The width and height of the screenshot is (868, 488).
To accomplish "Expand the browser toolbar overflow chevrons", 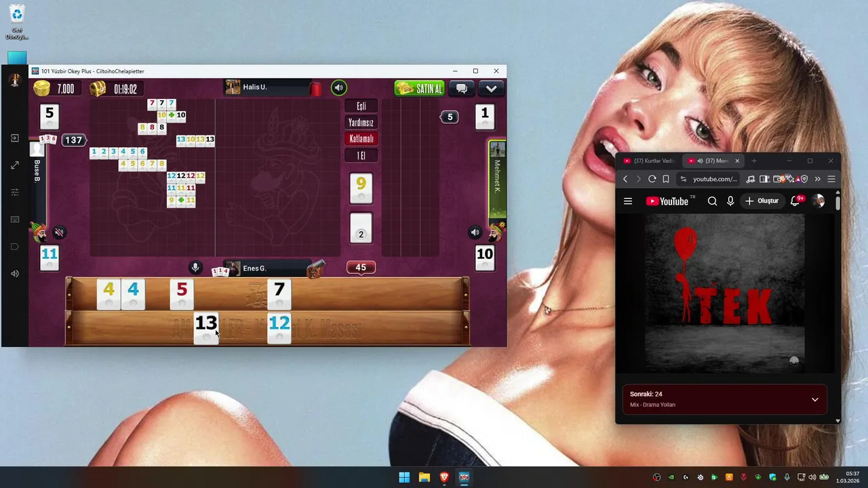I will pyautogui.click(x=817, y=179).
